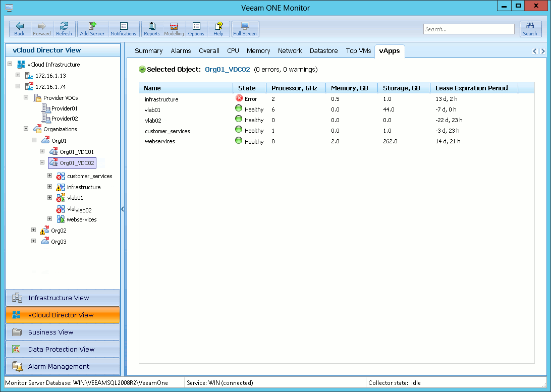
Task: Open the Top VMs tab
Action: pyautogui.click(x=358, y=50)
